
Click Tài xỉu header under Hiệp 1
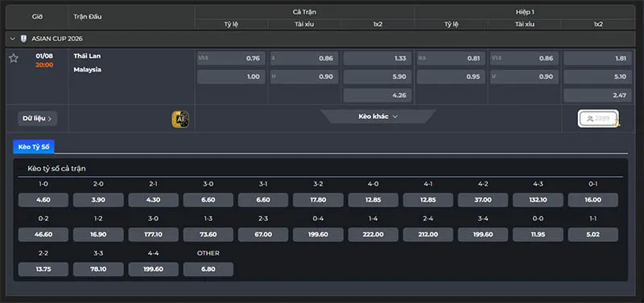pos(525,24)
